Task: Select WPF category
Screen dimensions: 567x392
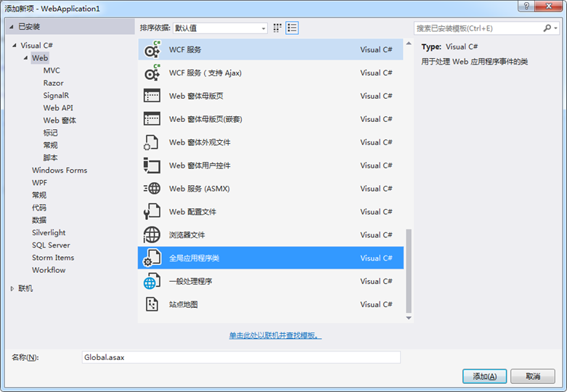Action: (39, 183)
